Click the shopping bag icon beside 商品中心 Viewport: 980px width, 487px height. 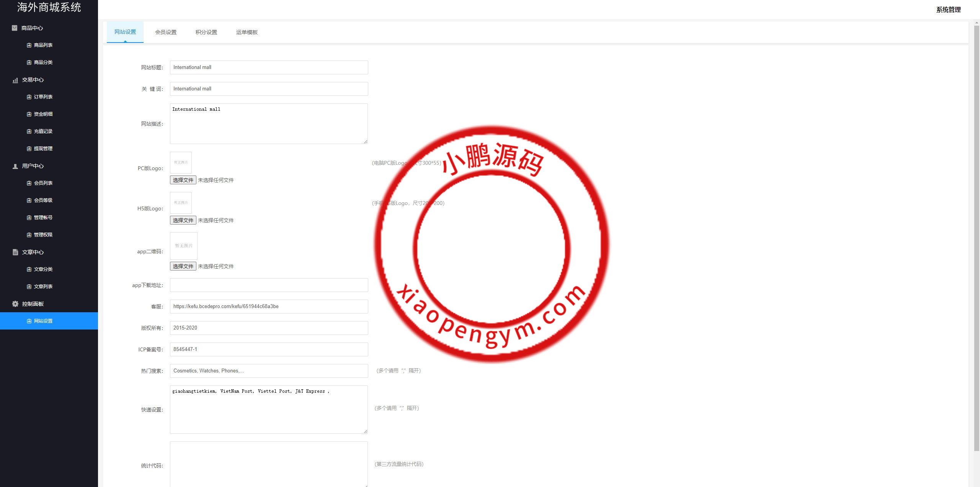pos(15,28)
